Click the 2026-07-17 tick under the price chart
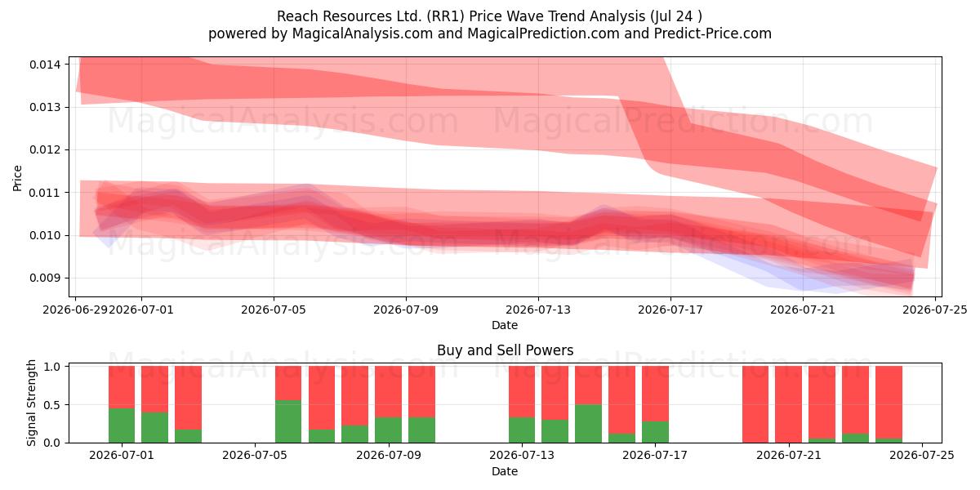The width and height of the screenshot is (980, 490). click(x=670, y=310)
